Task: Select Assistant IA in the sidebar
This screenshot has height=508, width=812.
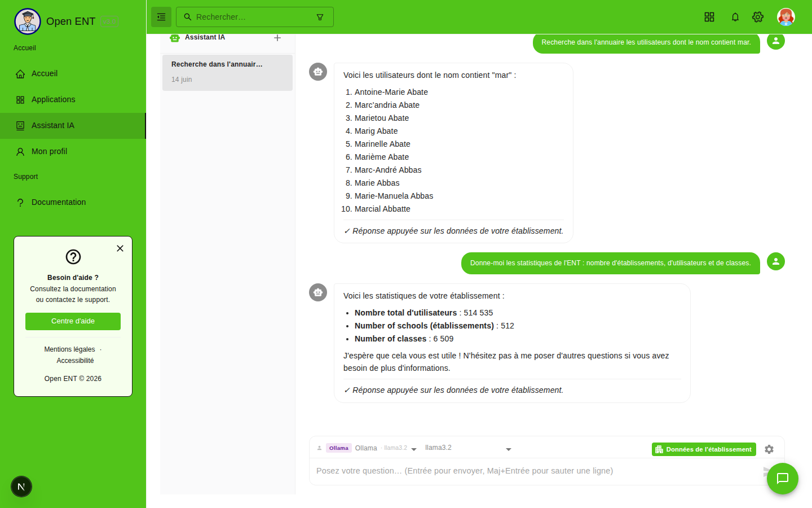Action: (x=73, y=125)
